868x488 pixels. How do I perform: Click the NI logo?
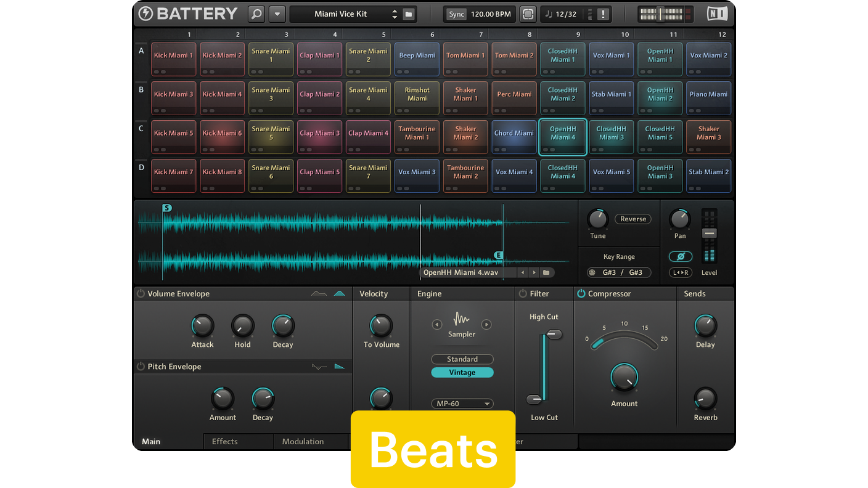(718, 14)
